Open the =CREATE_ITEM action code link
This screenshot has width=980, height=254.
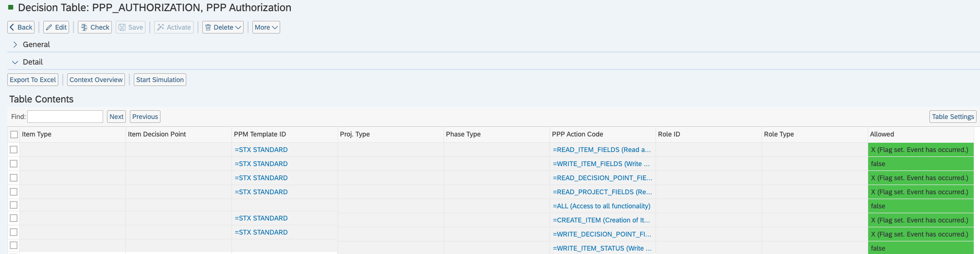tap(601, 220)
